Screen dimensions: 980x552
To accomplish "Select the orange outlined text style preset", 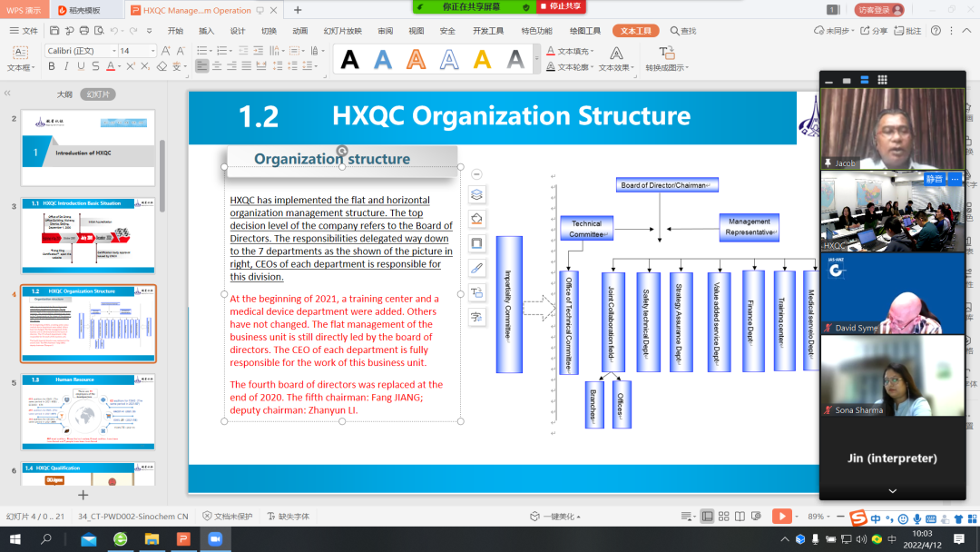I will (416, 60).
